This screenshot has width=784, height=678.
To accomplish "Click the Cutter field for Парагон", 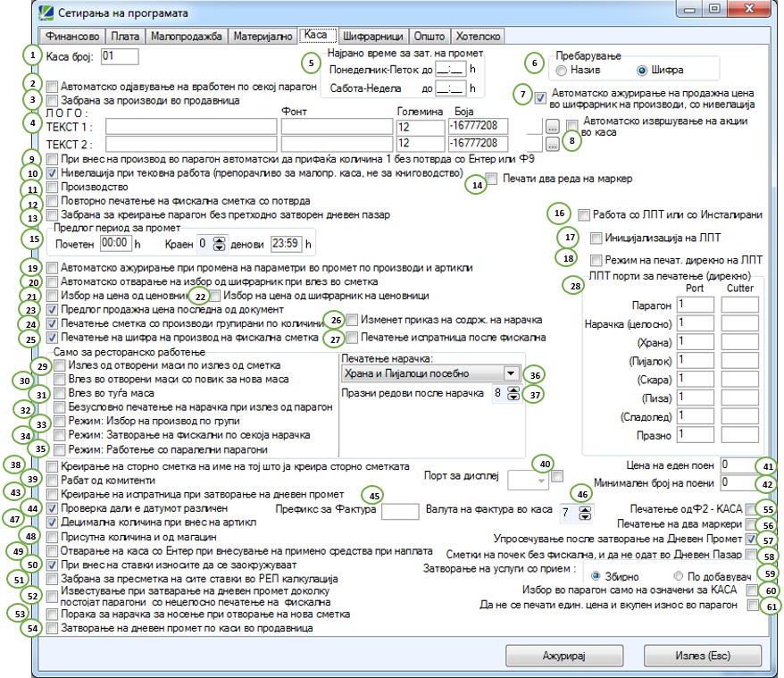I will 740,306.
